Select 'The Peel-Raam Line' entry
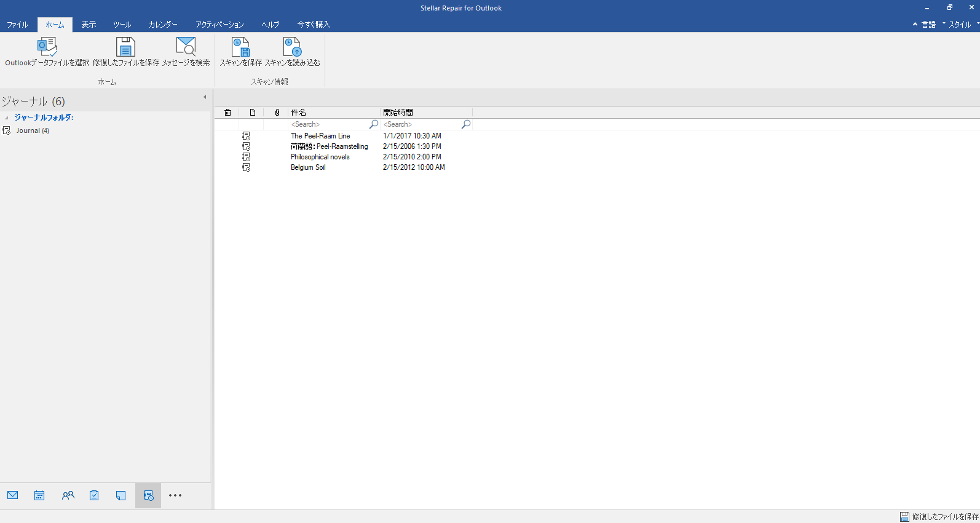Screen dimensions: 980x523 click(x=320, y=136)
